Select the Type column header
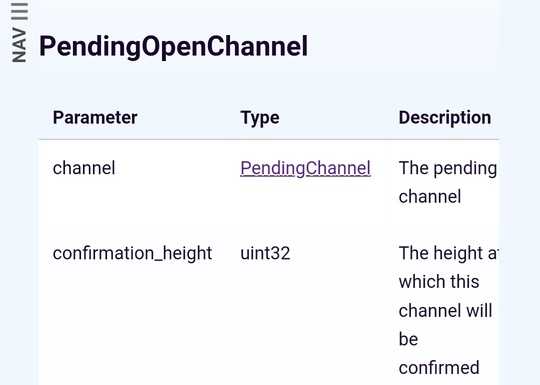 [x=260, y=118]
